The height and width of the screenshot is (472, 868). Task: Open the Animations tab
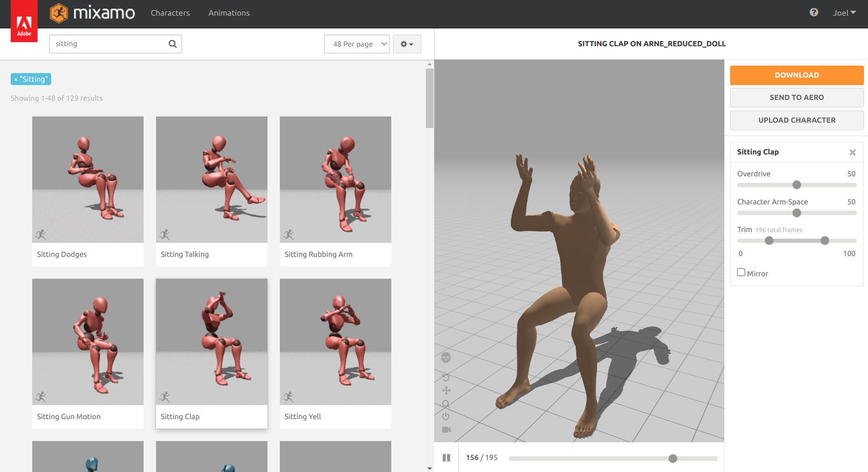click(229, 13)
